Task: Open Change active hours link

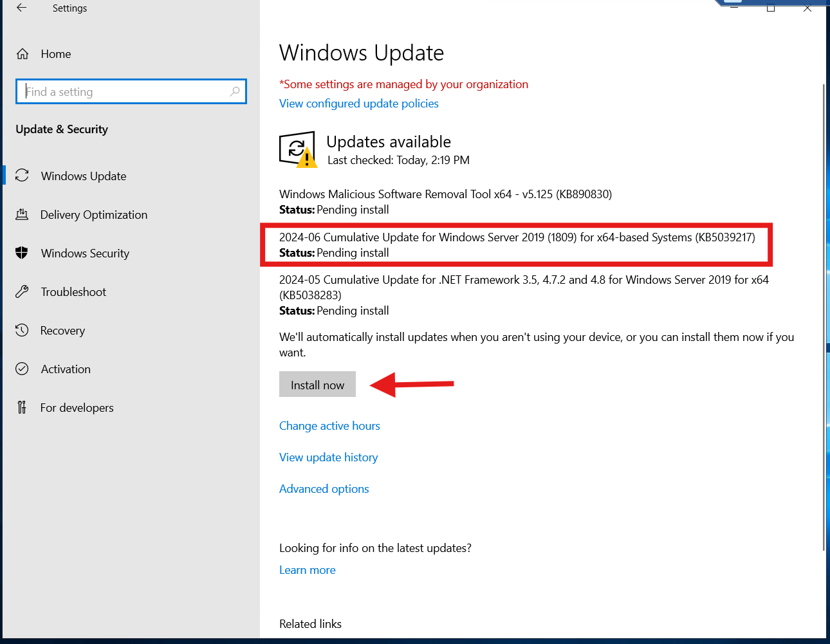Action: point(329,426)
